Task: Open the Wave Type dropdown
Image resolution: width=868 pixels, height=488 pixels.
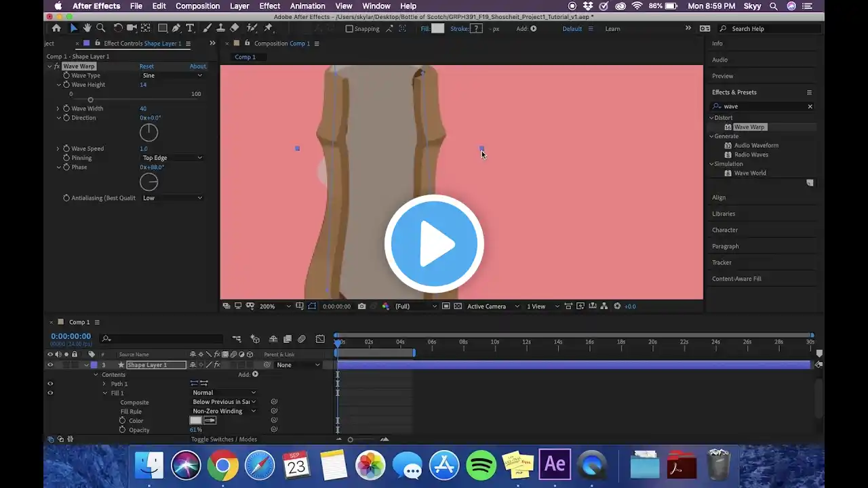Action: pyautogui.click(x=172, y=75)
